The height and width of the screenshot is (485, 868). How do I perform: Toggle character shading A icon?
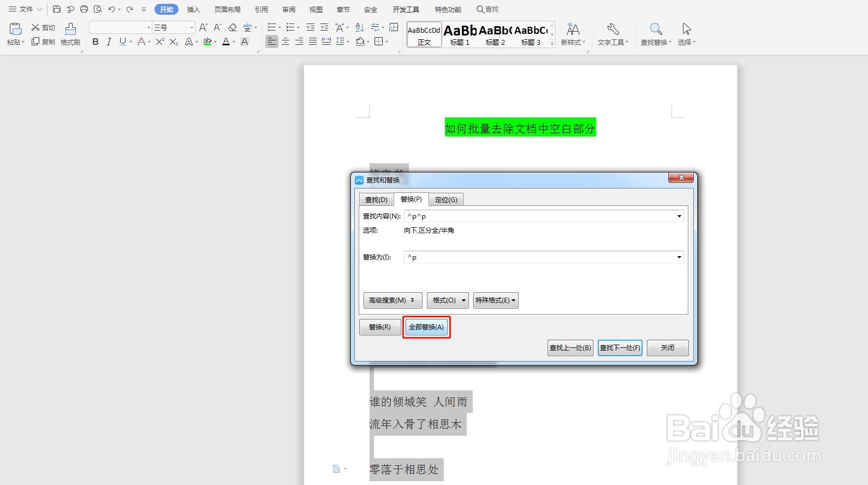[x=245, y=42]
